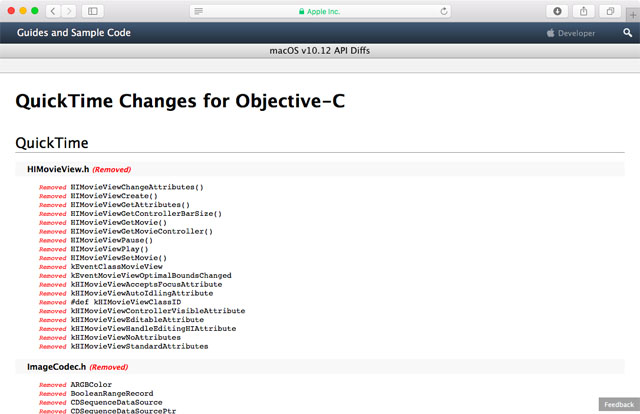Add a new tab with plus button
This screenshot has width=640, height=414.
pyautogui.click(x=633, y=15)
